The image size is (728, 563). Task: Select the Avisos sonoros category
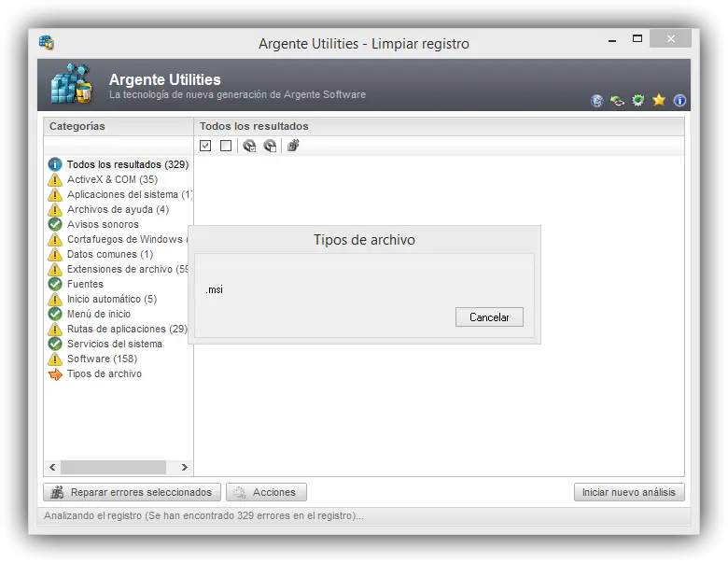pos(103,224)
